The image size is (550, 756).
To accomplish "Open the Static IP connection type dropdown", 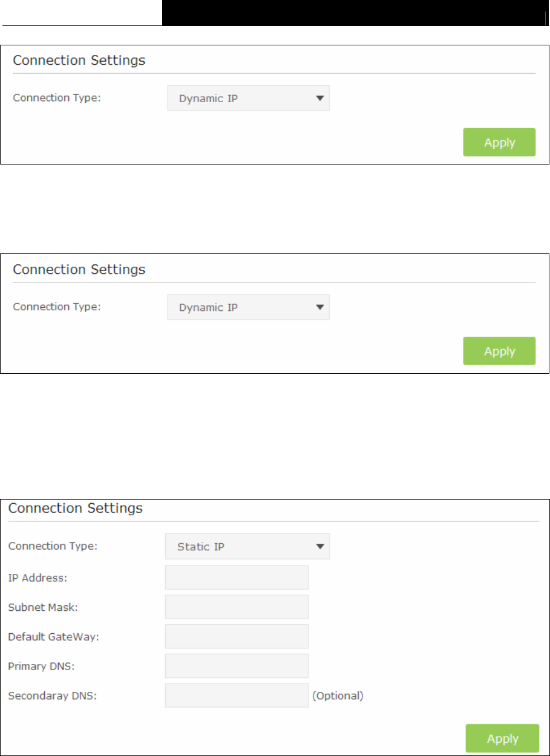I will point(247,547).
